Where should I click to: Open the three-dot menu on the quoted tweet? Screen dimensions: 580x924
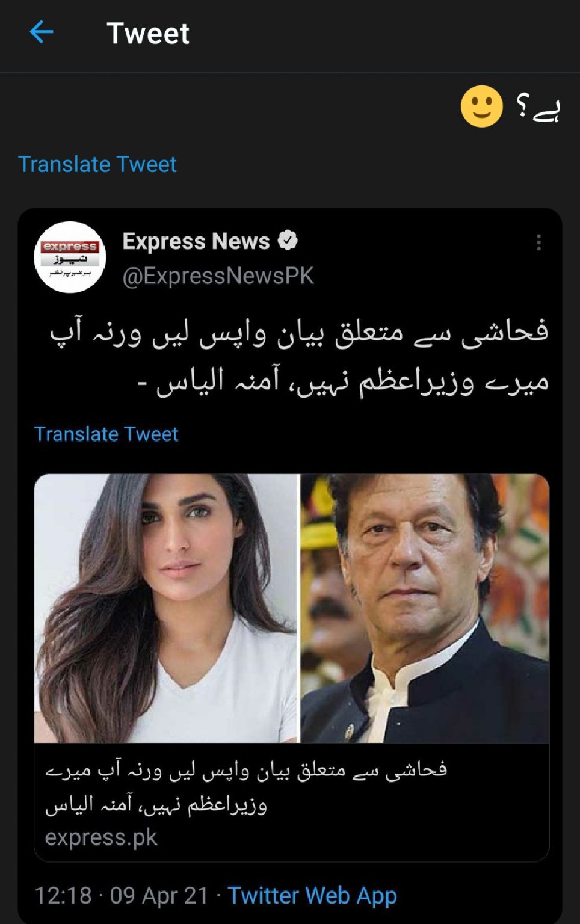coord(538,242)
